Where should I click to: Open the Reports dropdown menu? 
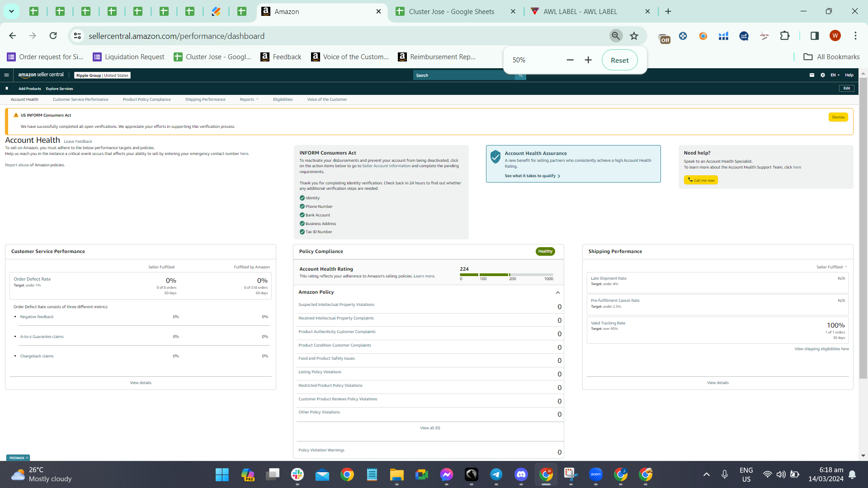click(249, 99)
